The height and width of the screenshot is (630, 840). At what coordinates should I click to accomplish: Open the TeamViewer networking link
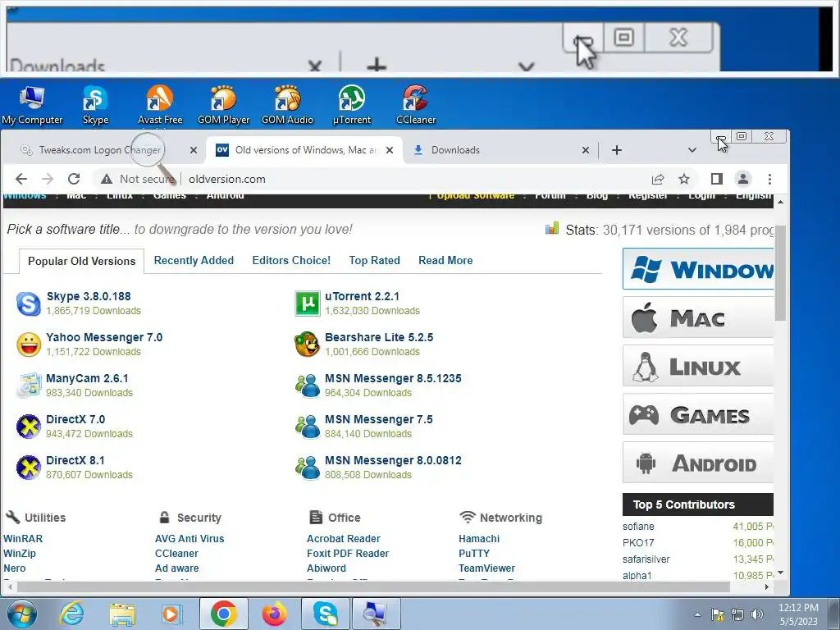pyautogui.click(x=486, y=568)
